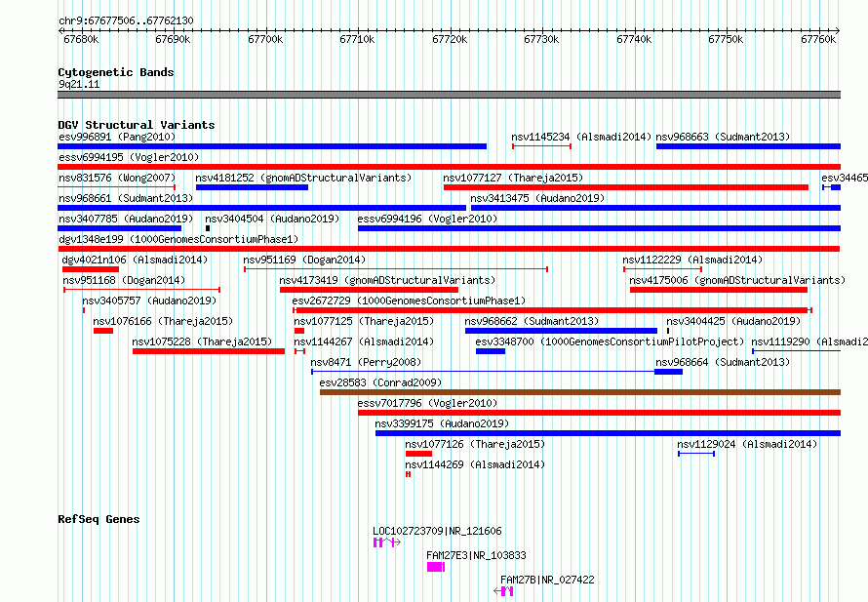Click the RefSeq Genes track title
The width and height of the screenshot is (868, 602).
[99, 519]
